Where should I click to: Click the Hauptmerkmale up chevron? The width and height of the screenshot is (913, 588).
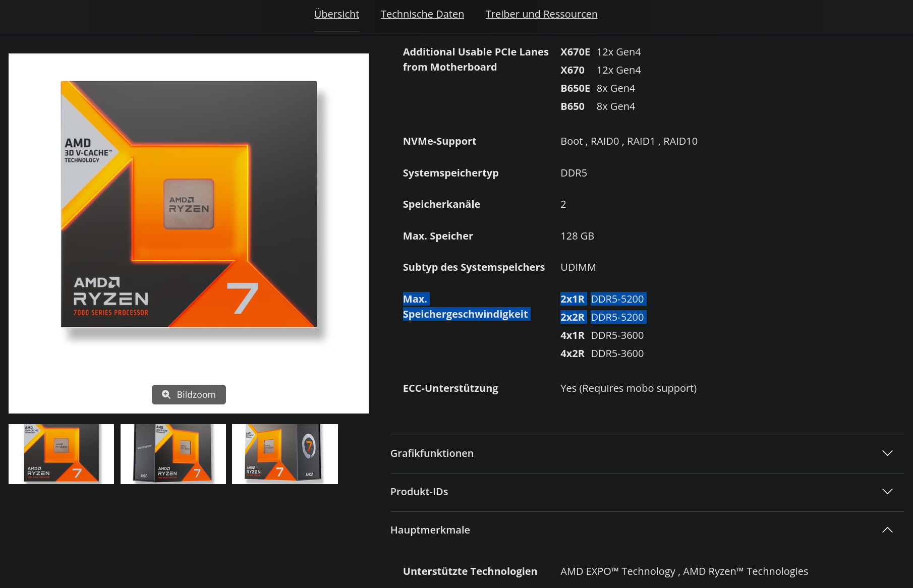pyautogui.click(x=887, y=530)
